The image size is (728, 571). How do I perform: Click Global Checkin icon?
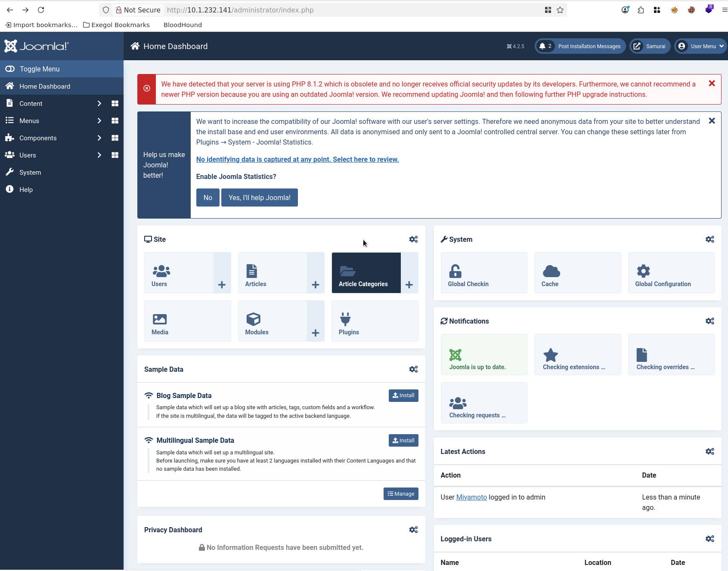coord(484,273)
